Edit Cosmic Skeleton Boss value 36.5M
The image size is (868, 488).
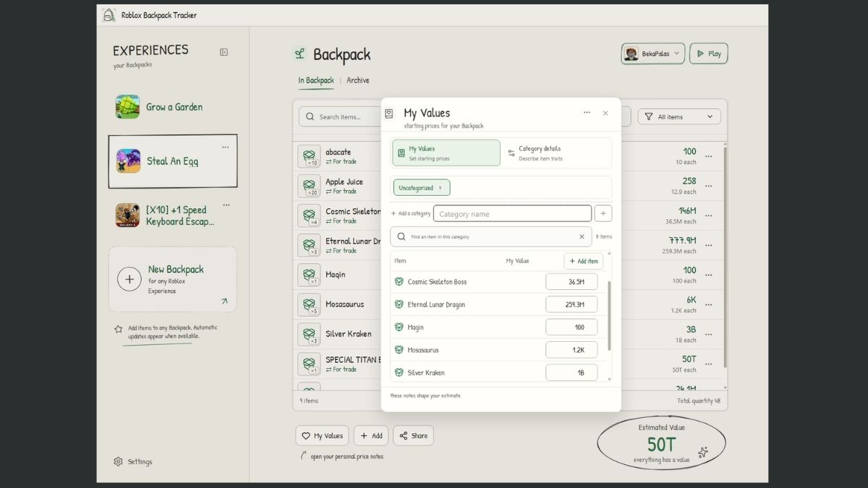(571, 282)
